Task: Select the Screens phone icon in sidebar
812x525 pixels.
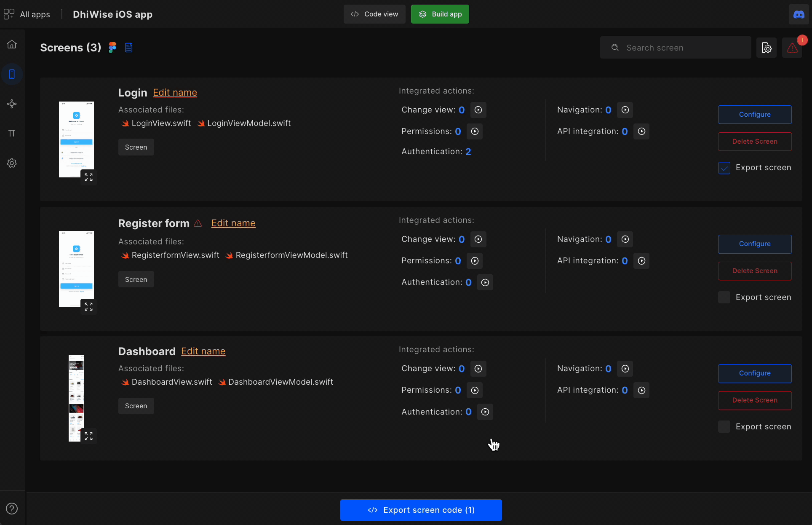Action: [12, 74]
